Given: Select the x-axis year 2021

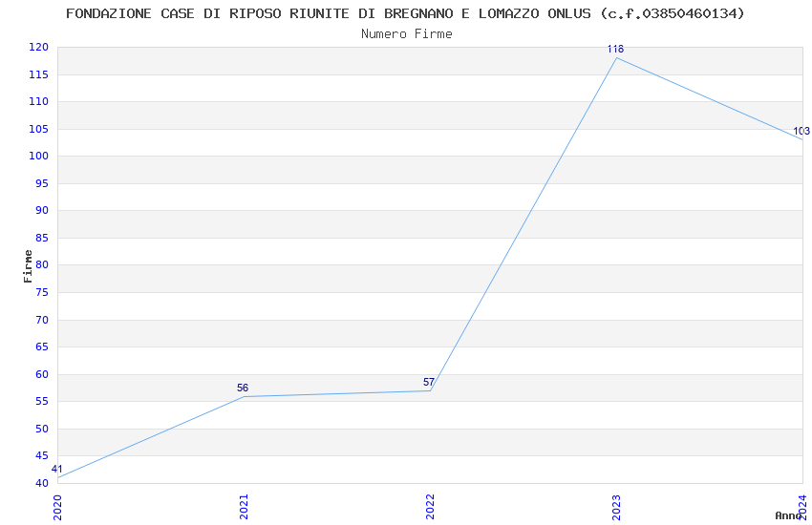Looking at the screenshot, I should click(x=244, y=507).
